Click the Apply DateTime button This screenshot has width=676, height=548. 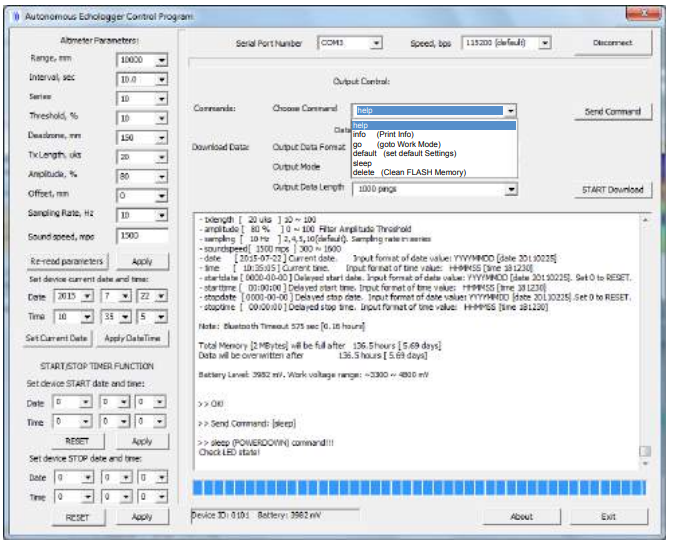coord(135,339)
